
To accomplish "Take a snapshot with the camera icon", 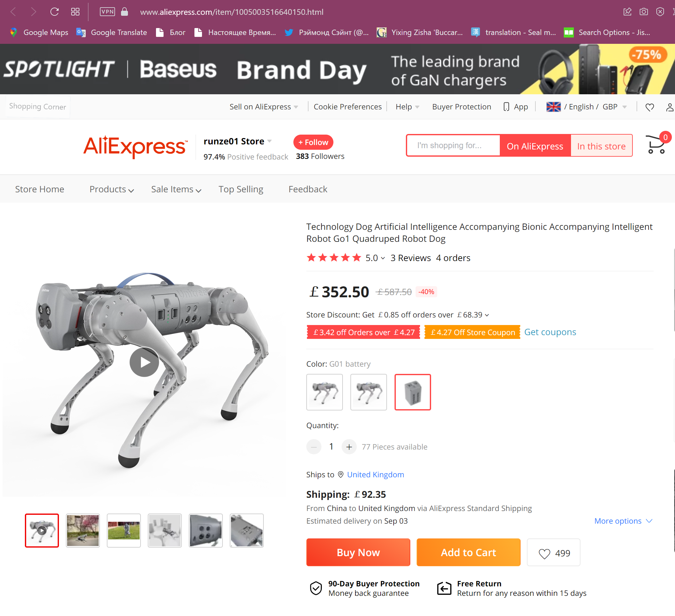I will tap(643, 12).
